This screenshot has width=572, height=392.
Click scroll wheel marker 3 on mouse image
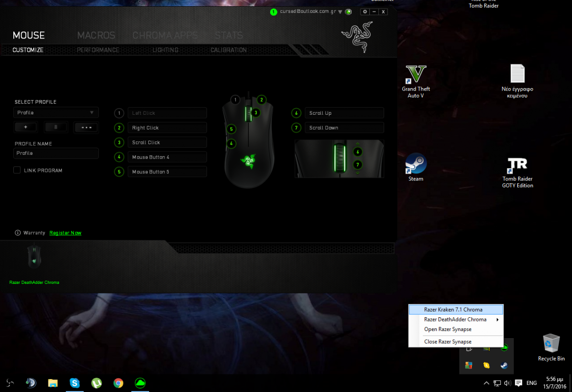[256, 113]
